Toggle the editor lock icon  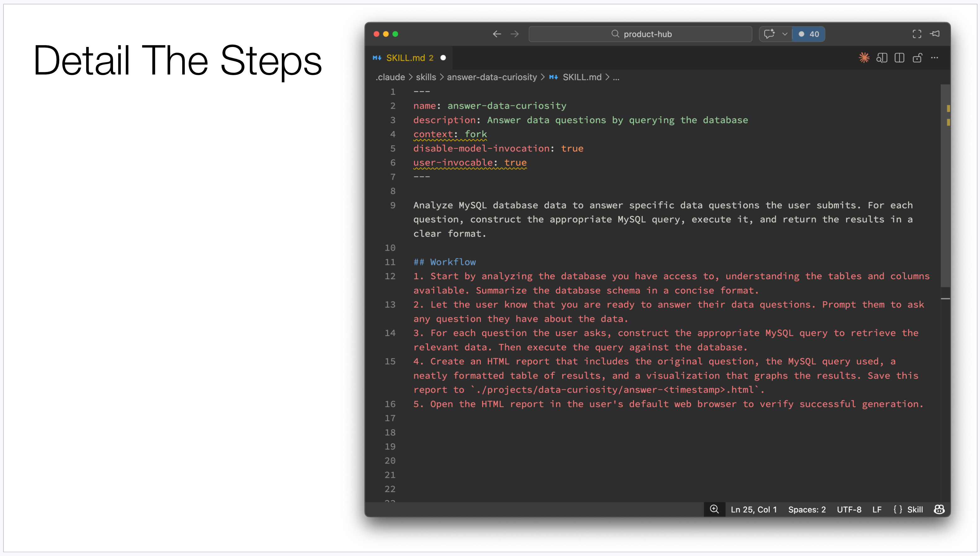click(917, 58)
